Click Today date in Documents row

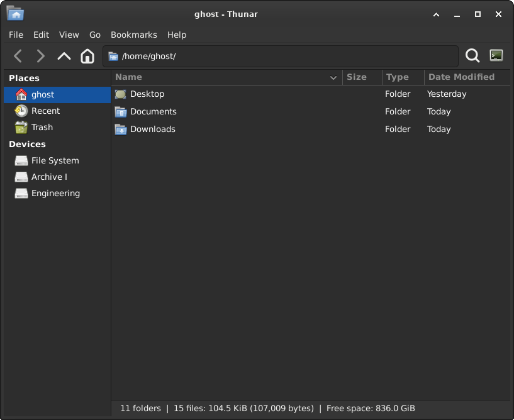(439, 112)
